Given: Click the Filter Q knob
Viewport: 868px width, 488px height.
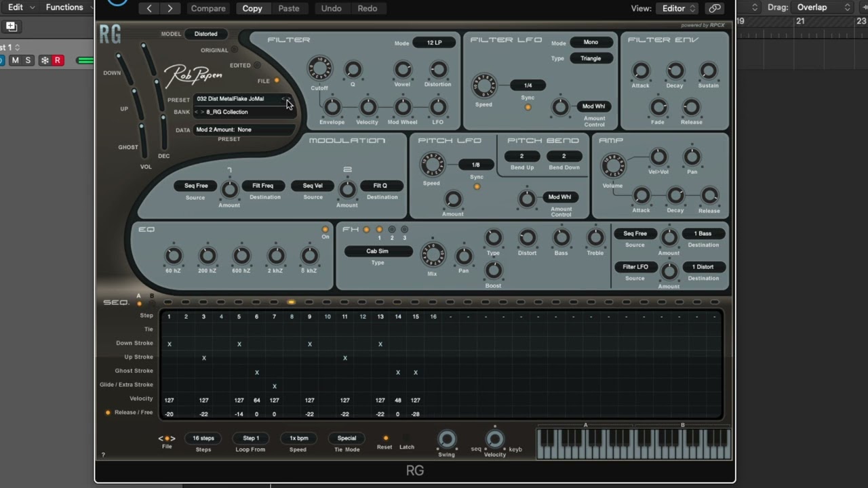Looking at the screenshot, I should [x=353, y=69].
